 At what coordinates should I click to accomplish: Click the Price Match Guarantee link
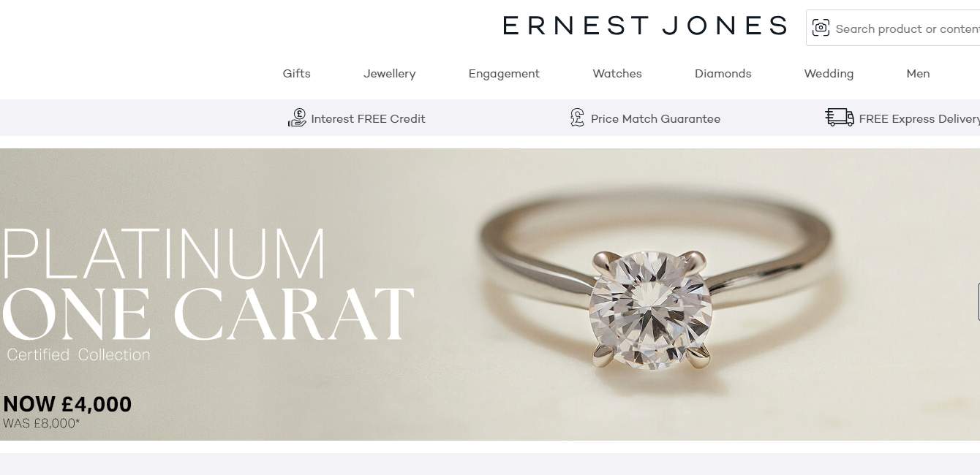[655, 118]
